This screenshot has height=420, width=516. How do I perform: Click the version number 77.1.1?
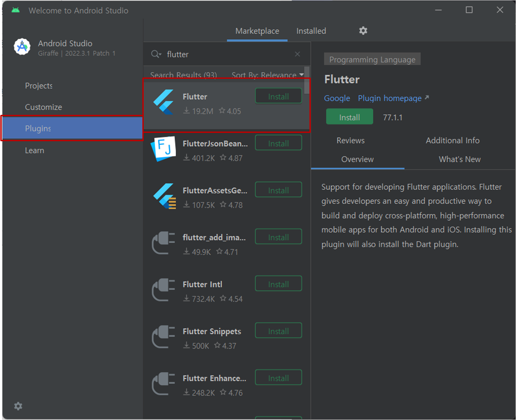393,118
